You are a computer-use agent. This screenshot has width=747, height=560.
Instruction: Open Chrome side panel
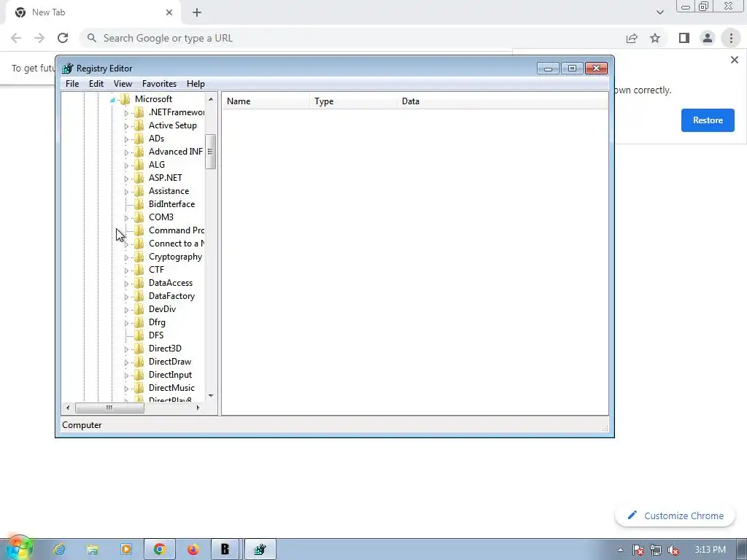pos(684,38)
